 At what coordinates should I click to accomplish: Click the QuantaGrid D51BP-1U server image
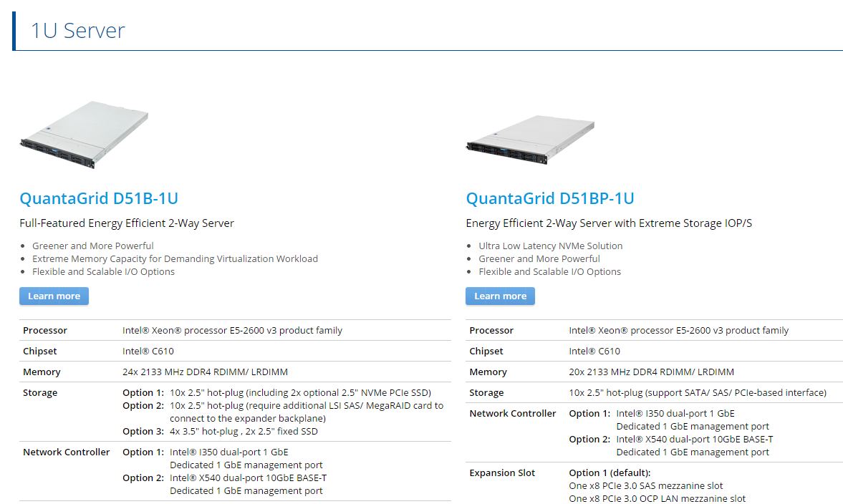(x=531, y=139)
